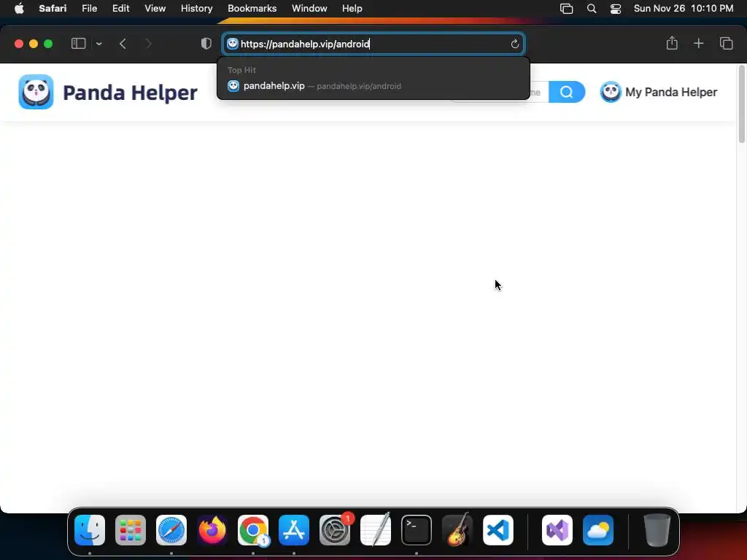Open the History menu
Image resolution: width=747 pixels, height=560 pixels.
point(196,9)
